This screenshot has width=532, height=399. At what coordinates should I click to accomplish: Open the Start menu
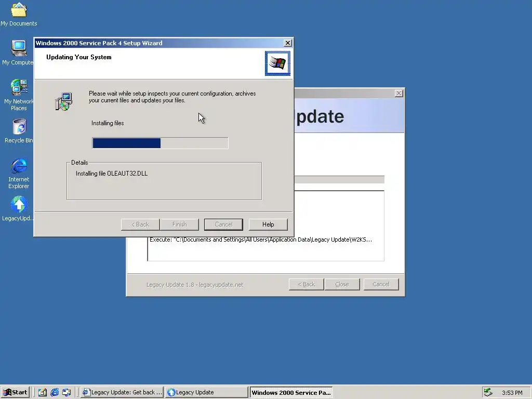(16, 392)
